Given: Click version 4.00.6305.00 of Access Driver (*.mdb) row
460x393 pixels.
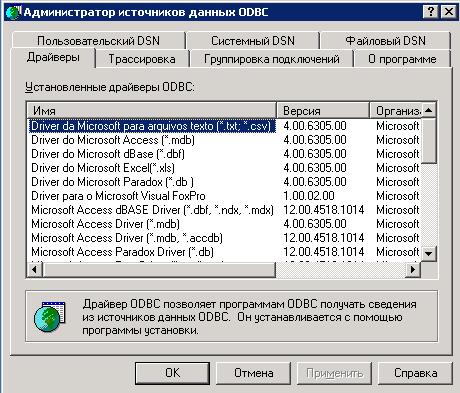Looking at the screenshot, I should tap(315, 224).
